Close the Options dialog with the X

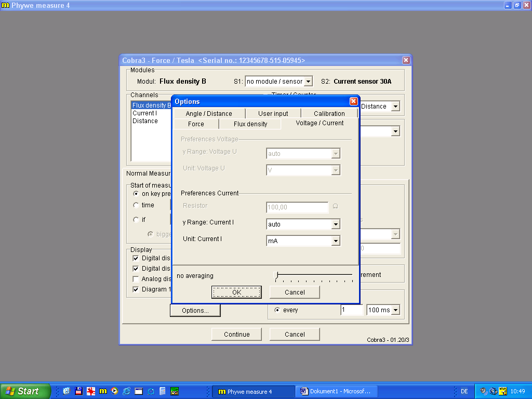353,101
